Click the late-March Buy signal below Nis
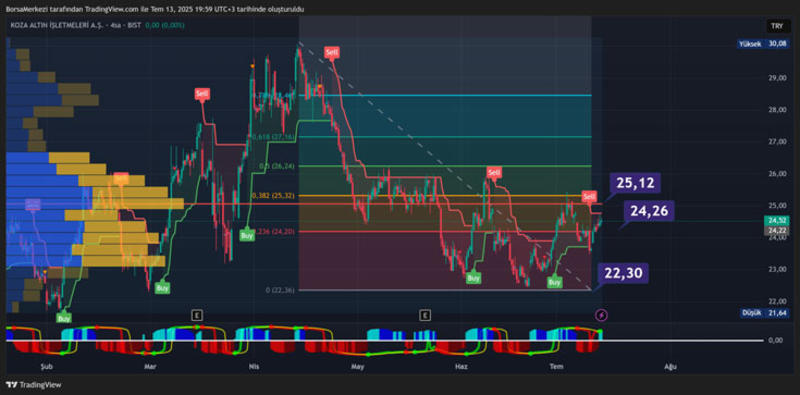The width and height of the screenshot is (800, 395). [247, 236]
